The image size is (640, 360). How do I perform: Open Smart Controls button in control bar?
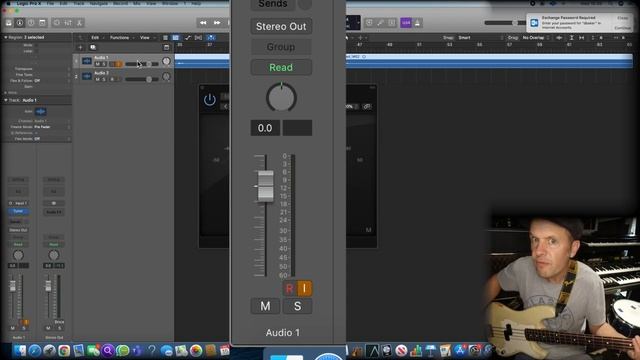point(57,23)
